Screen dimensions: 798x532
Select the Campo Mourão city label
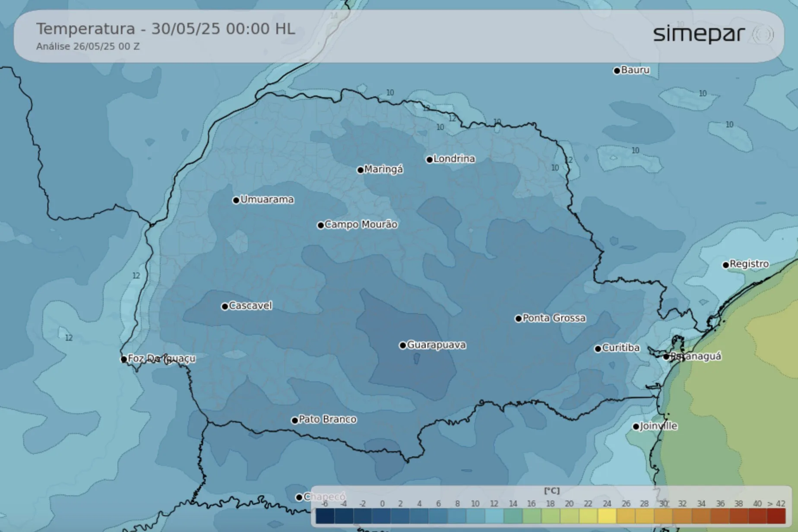tap(361, 225)
